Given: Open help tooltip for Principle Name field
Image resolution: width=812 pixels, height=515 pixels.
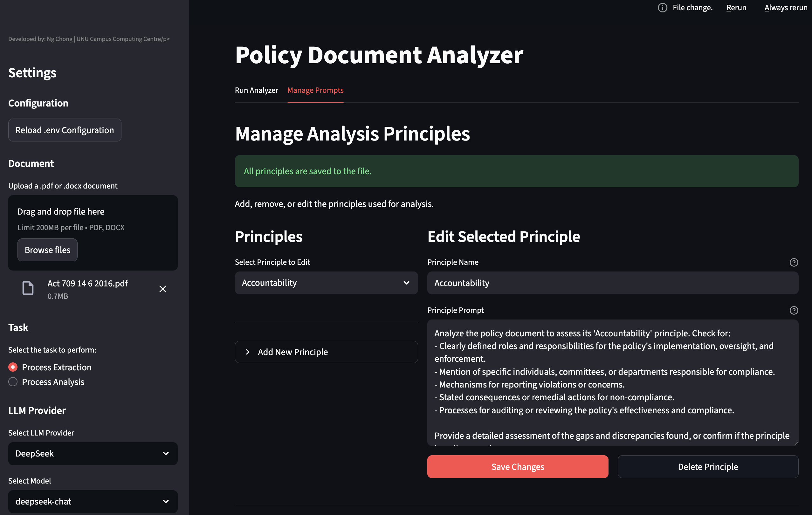Looking at the screenshot, I should [x=794, y=262].
